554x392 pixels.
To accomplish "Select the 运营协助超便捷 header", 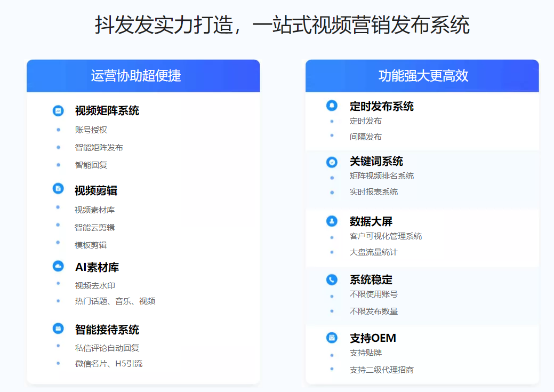I will click(x=143, y=76).
